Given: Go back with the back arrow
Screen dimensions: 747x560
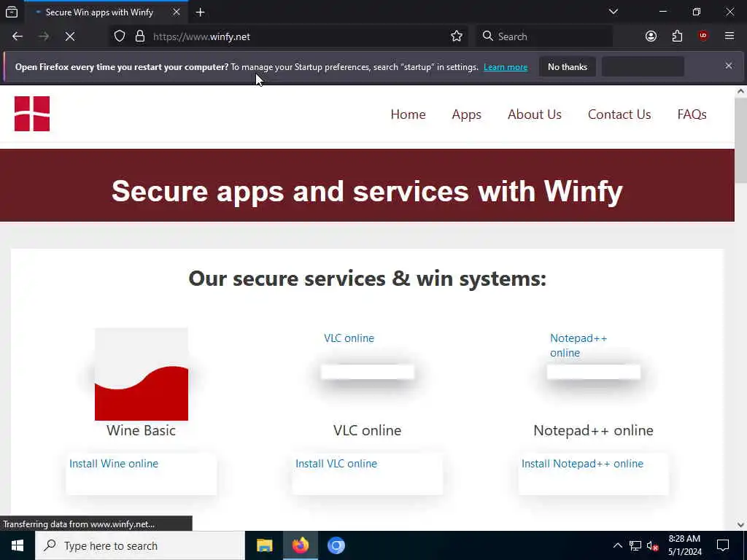Looking at the screenshot, I should (x=18, y=36).
